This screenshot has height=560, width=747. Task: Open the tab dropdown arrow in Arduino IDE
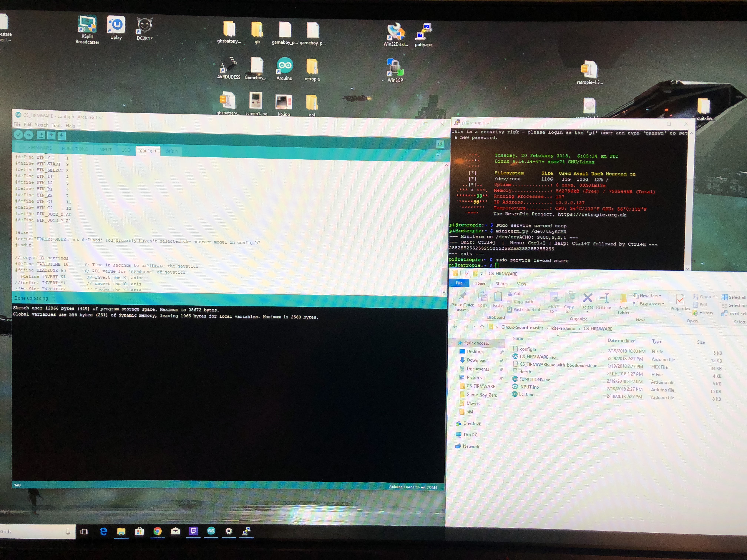(x=438, y=156)
